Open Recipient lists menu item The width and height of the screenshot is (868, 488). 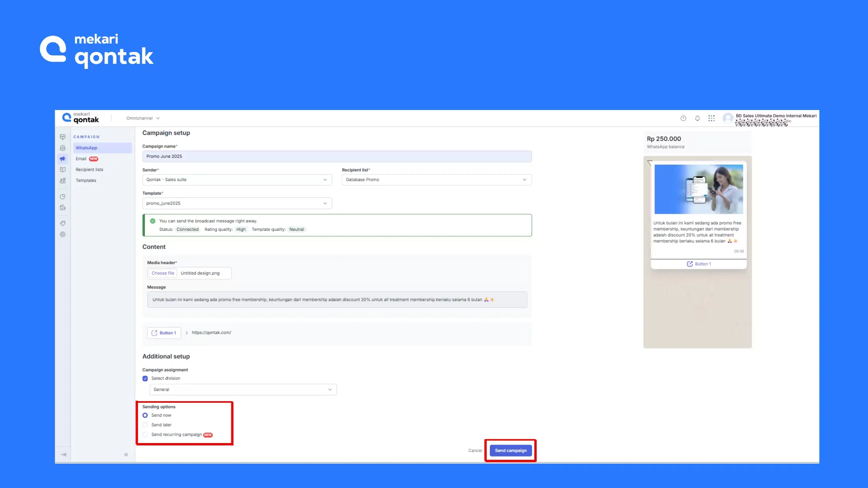pyautogui.click(x=90, y=170)
